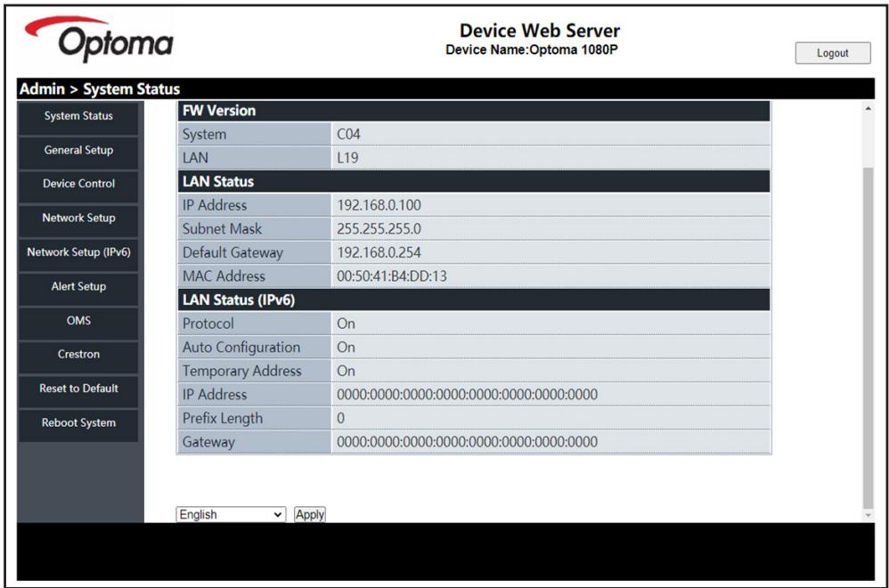The width and height of the screenshot is (889, 588).
Task: Click the LAN Status header
Action: pyautogui.click(x=474, y=182)
